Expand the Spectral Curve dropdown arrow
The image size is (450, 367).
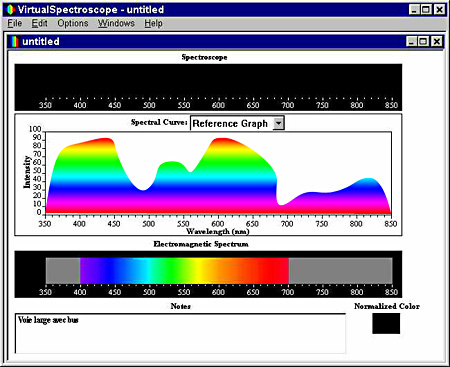pos(278,123)
